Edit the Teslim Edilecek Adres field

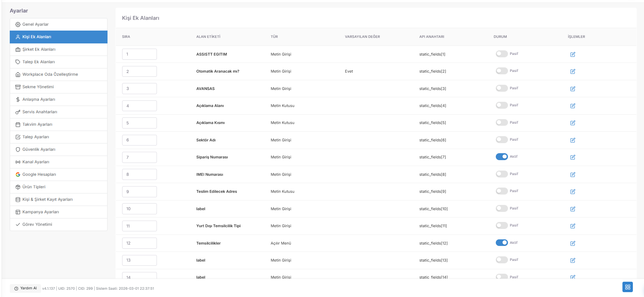tap(573, 191)
